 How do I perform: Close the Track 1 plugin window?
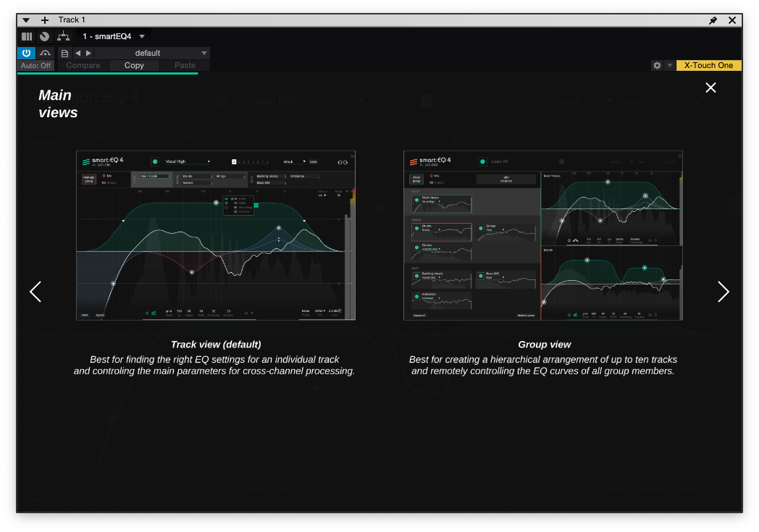pyautogui.click(x=732, y=20)
